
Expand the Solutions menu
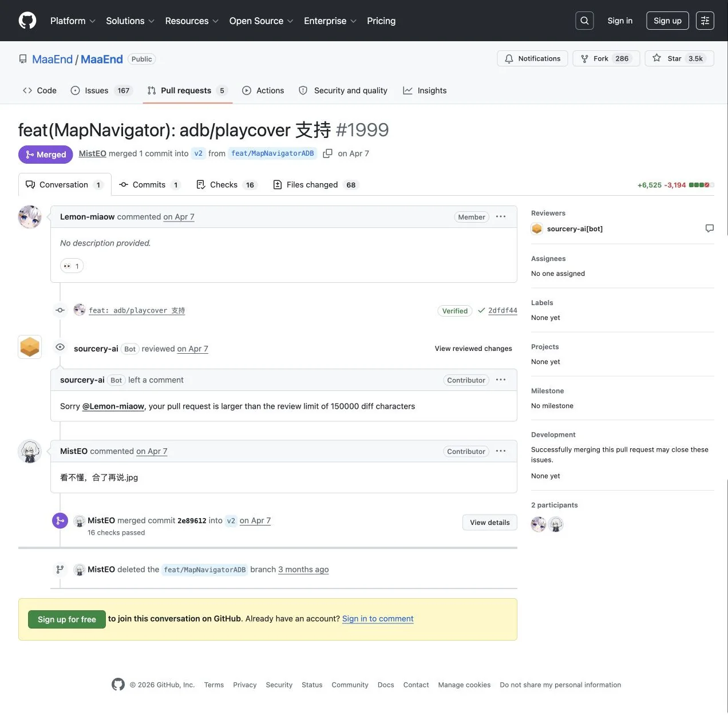(x=130, y=21)
